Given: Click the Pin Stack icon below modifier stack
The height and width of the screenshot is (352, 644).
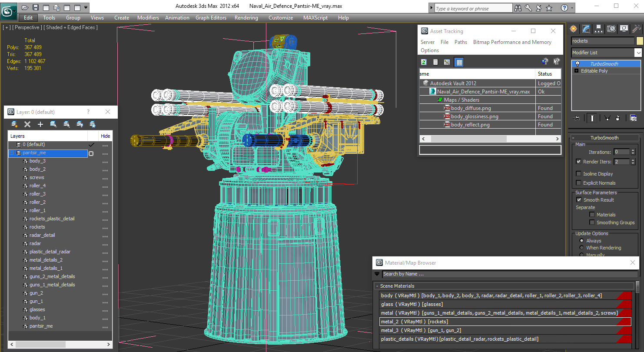Looking at the screenshot, I should [577, 118].
